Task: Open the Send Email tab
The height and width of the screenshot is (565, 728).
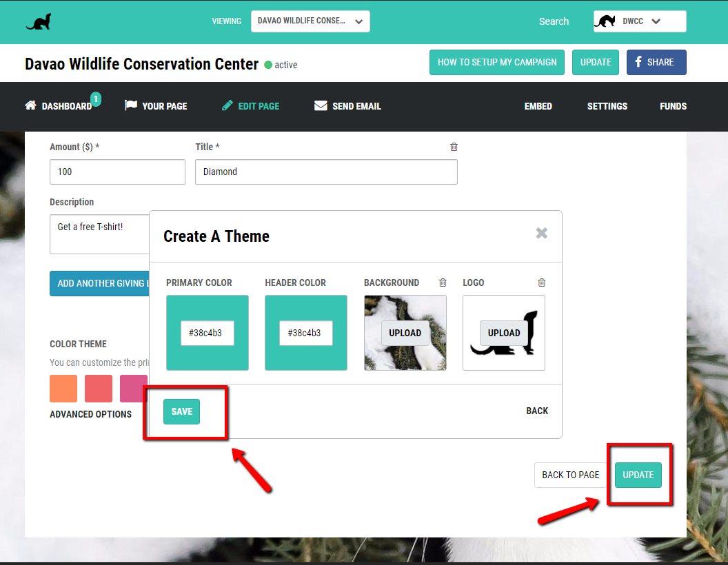Action: tap(347, 106)
